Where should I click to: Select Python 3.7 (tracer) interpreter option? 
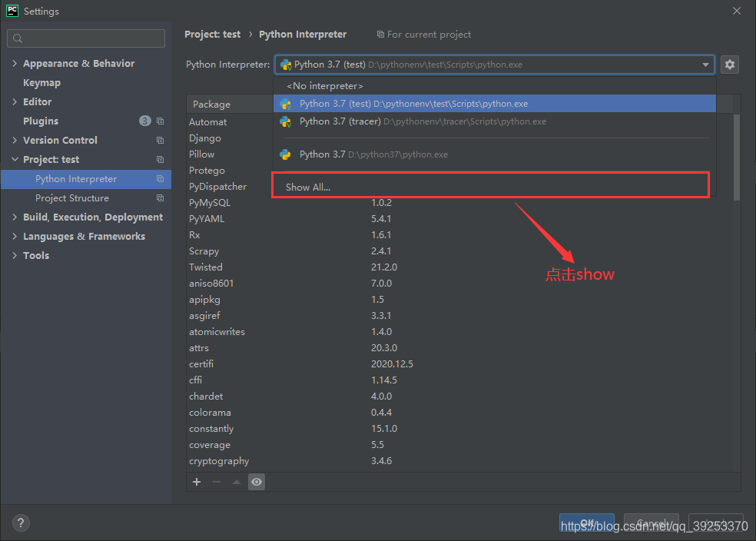(x=495, y=121)
